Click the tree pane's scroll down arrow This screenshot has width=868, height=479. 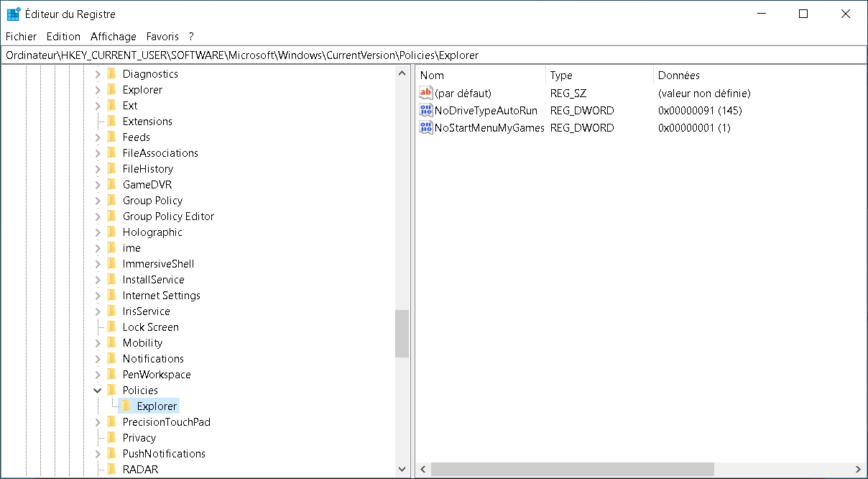[402, 470]
